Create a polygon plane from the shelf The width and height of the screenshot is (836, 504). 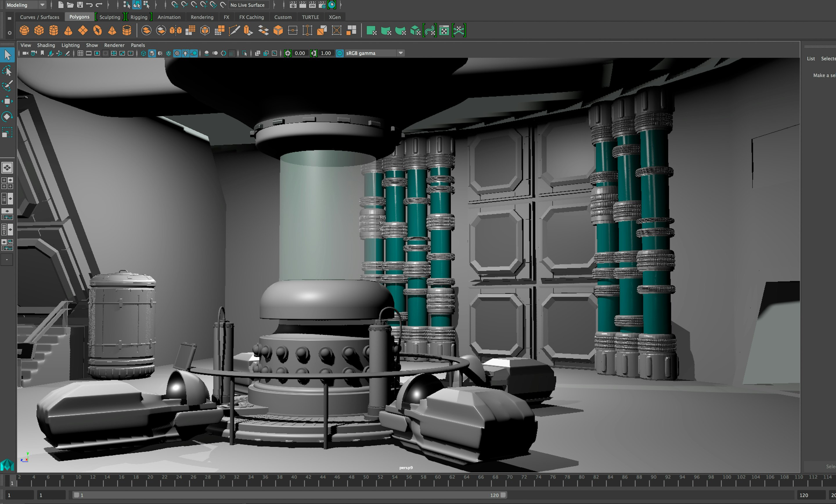[83, 30]
